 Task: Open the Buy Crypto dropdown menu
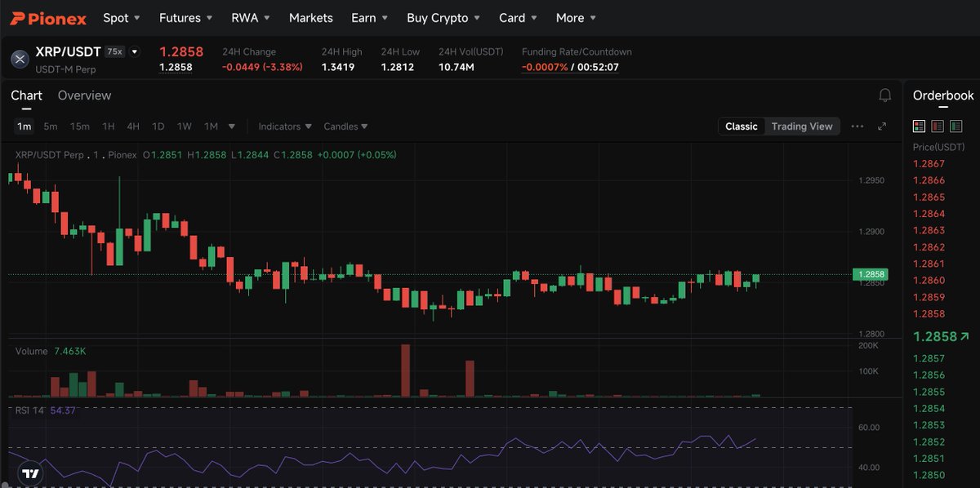click(x=443, y=17)
